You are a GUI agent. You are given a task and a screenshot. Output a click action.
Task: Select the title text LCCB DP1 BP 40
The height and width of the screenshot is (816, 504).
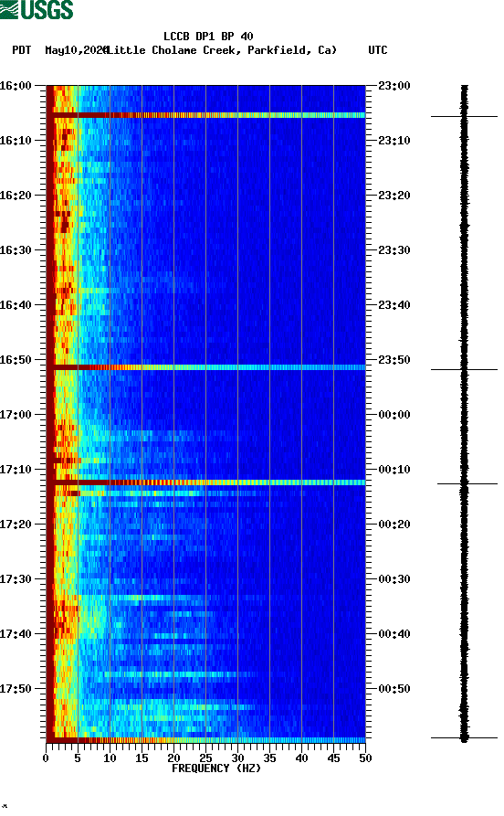pos(208,37)
